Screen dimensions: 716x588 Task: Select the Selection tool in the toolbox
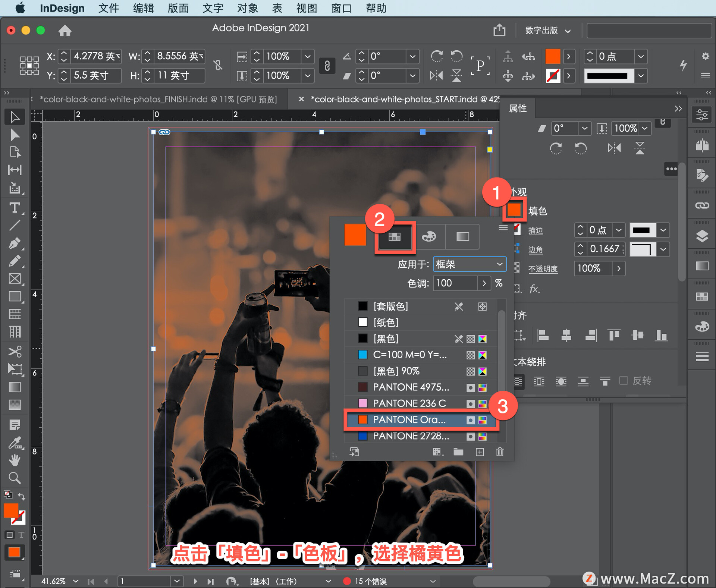(x=15, y=117)
